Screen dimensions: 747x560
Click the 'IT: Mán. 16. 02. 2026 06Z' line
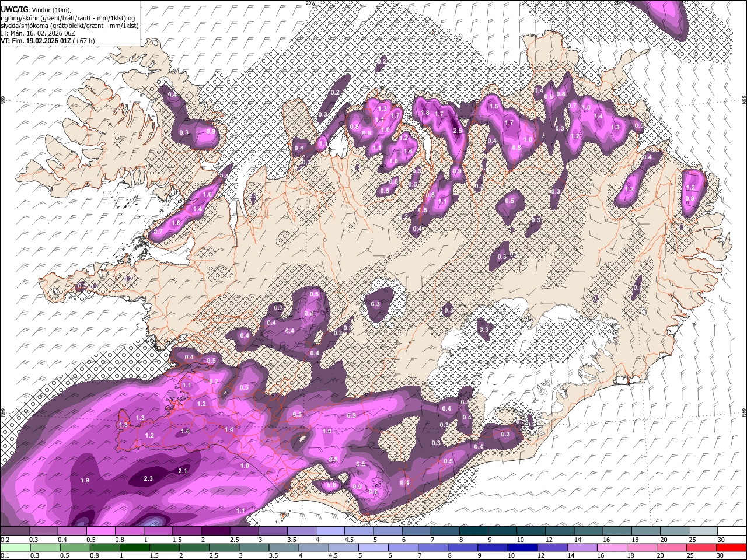(37, 33)
